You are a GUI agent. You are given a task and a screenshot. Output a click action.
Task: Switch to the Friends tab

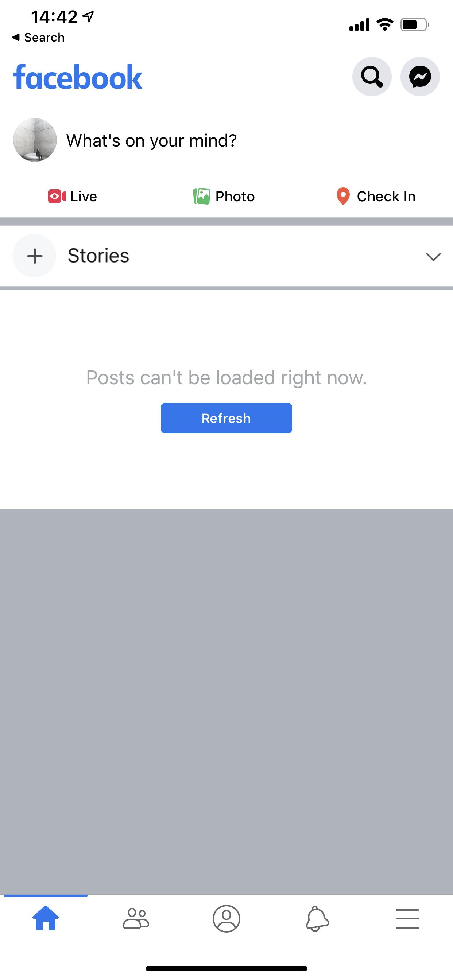[136, 919]
